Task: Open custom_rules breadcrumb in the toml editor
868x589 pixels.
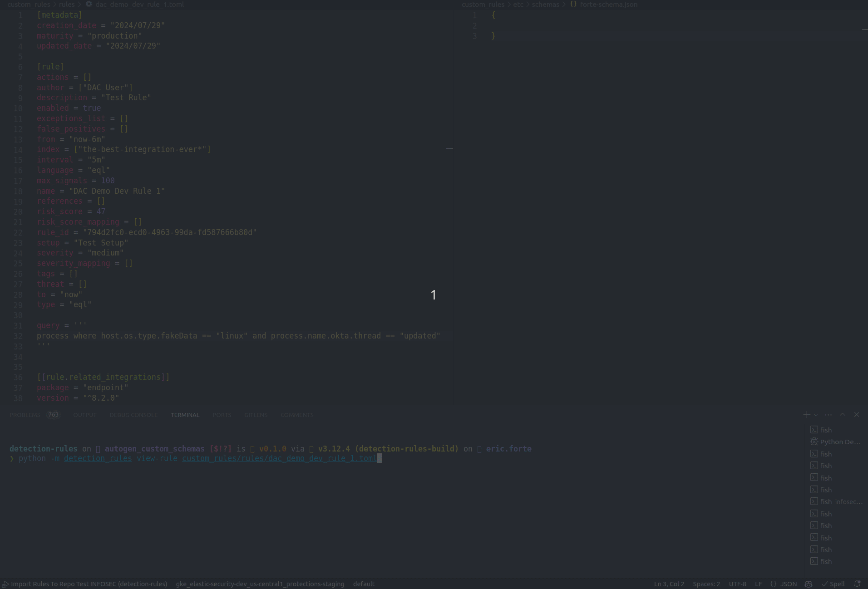Action: coord(29,4)
